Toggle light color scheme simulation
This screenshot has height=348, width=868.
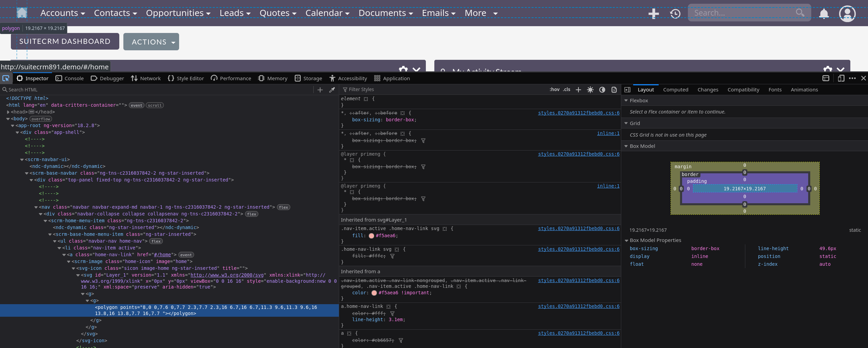coord(590,90)
